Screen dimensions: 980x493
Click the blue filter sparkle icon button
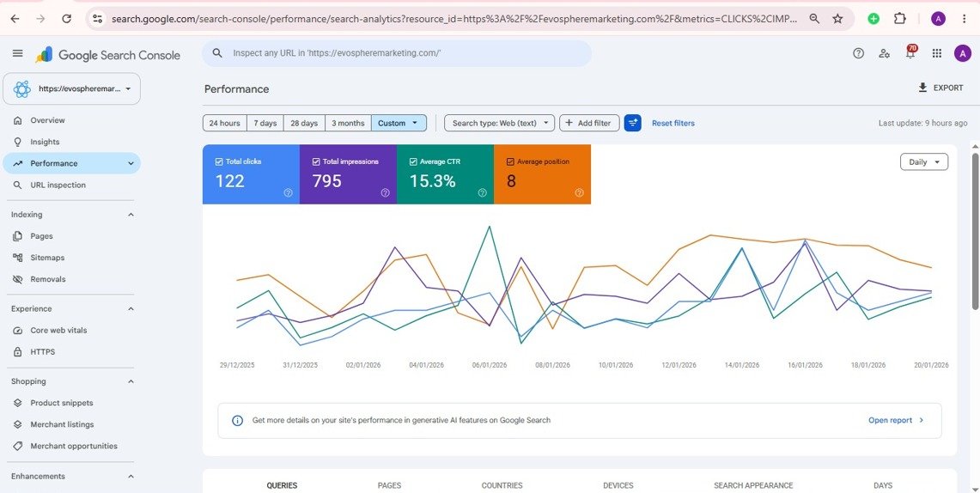(x=632, y=123)
